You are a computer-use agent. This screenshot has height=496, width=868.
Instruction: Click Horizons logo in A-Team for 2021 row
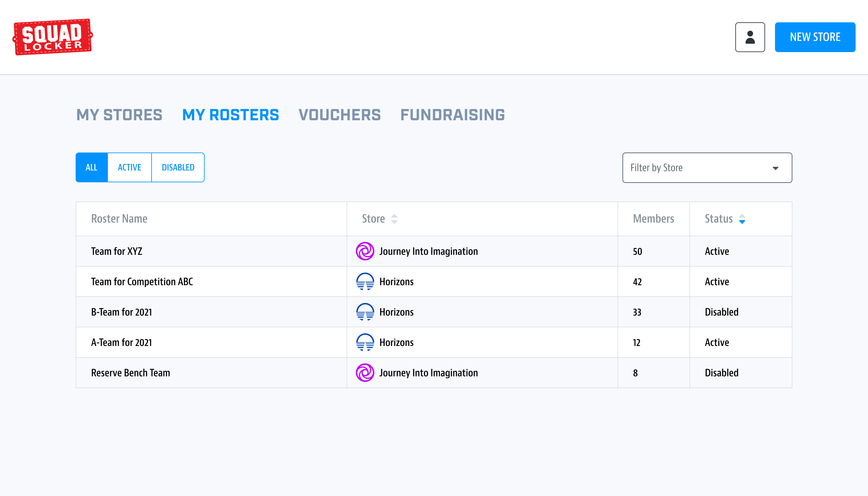365,342
